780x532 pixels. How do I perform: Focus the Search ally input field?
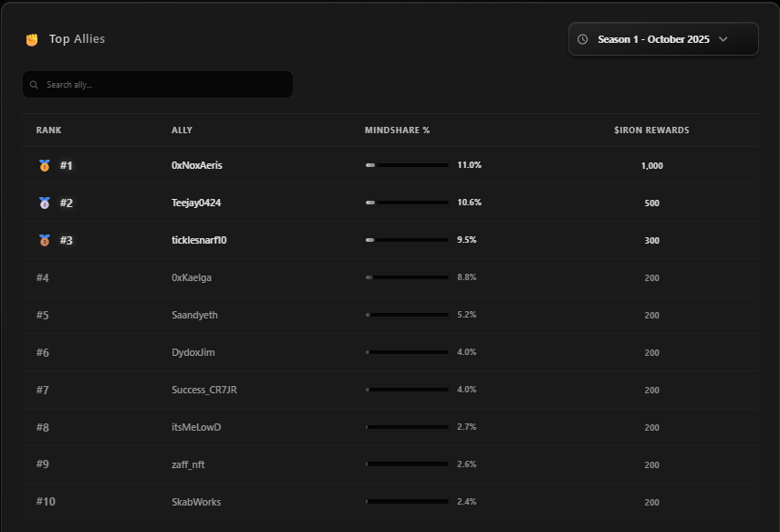[x=158, y=85]
